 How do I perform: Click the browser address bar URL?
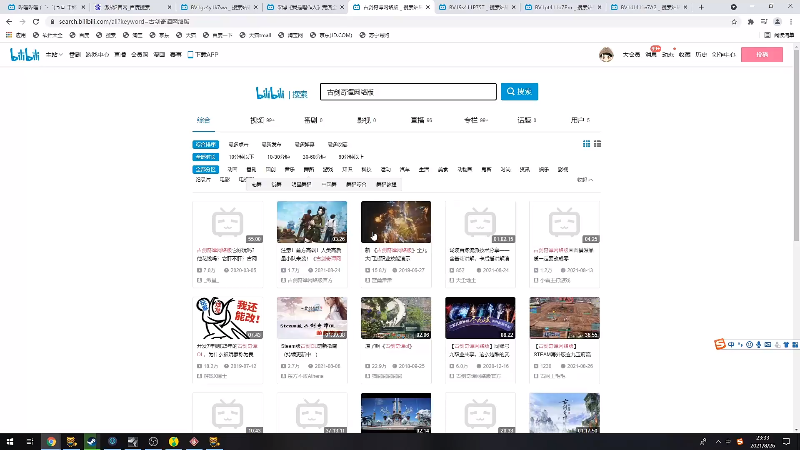pos(124,21)
